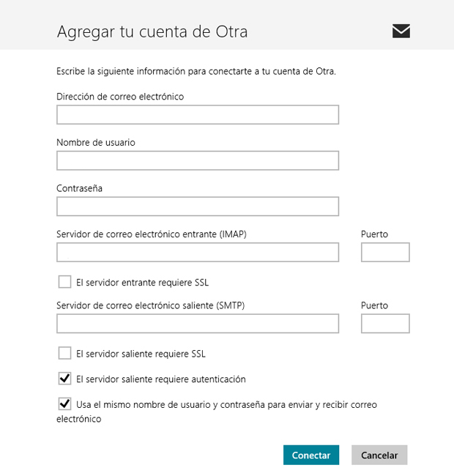Click the 'Nombre de usuario' label text
454x476 pixels.
point(96,142)
